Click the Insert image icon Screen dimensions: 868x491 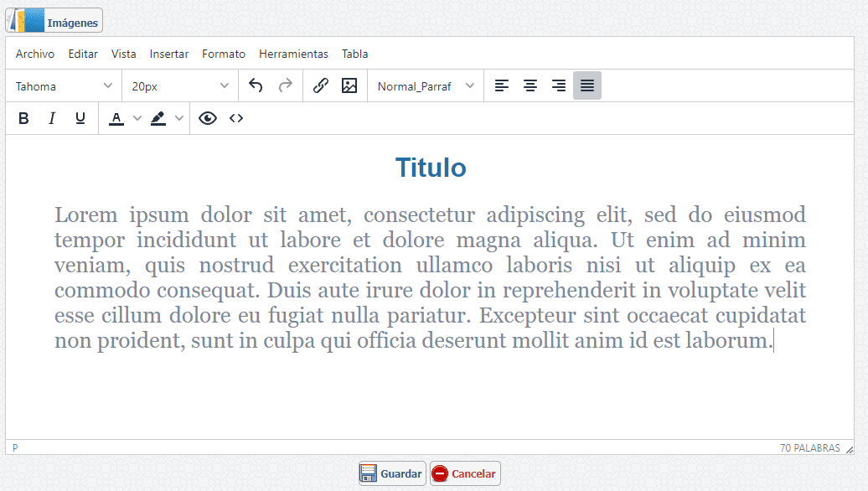349,85
